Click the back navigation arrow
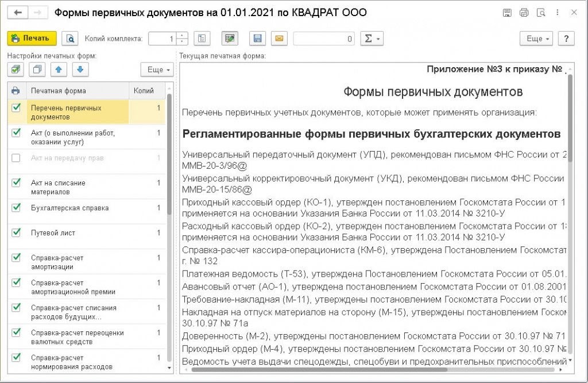The height and width of the screenshot is (383, 588). [17, 13]
